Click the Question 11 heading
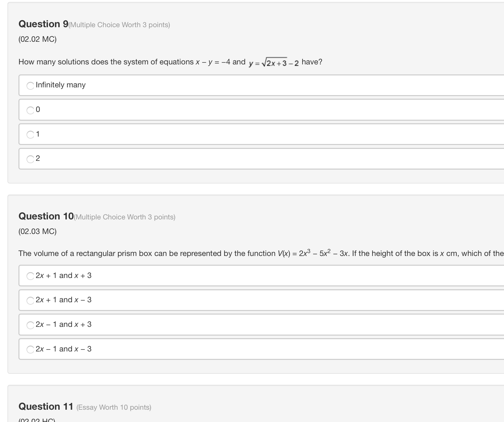The image size is (504, 422). click(46, 406)
